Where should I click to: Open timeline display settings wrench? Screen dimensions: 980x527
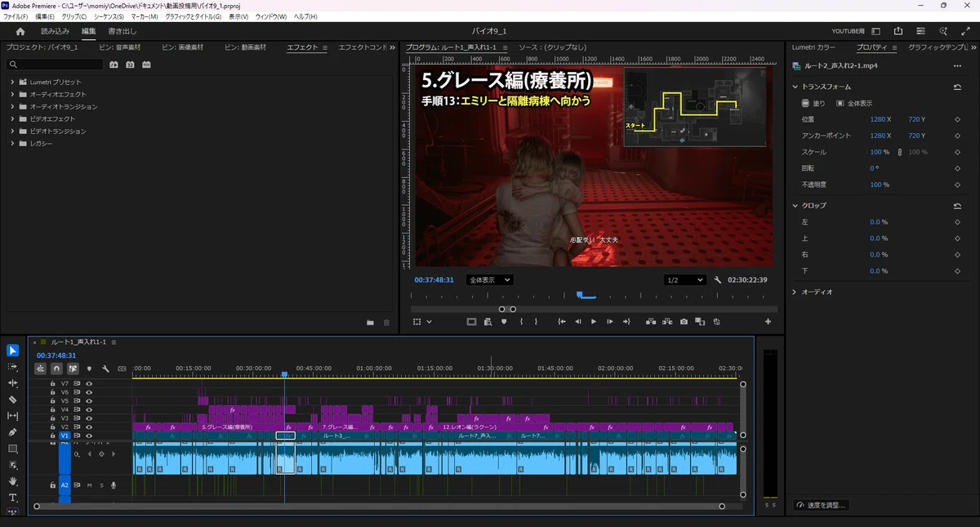tap(105, 368)
